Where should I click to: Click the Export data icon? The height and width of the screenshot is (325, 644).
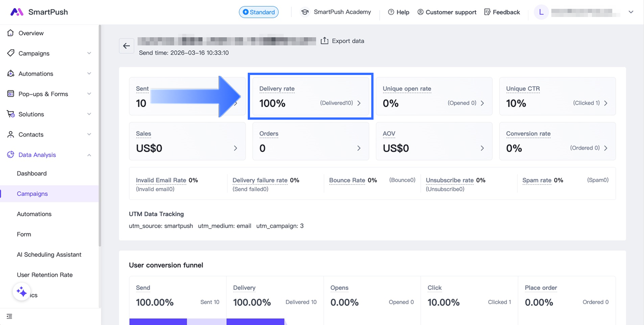324,41
